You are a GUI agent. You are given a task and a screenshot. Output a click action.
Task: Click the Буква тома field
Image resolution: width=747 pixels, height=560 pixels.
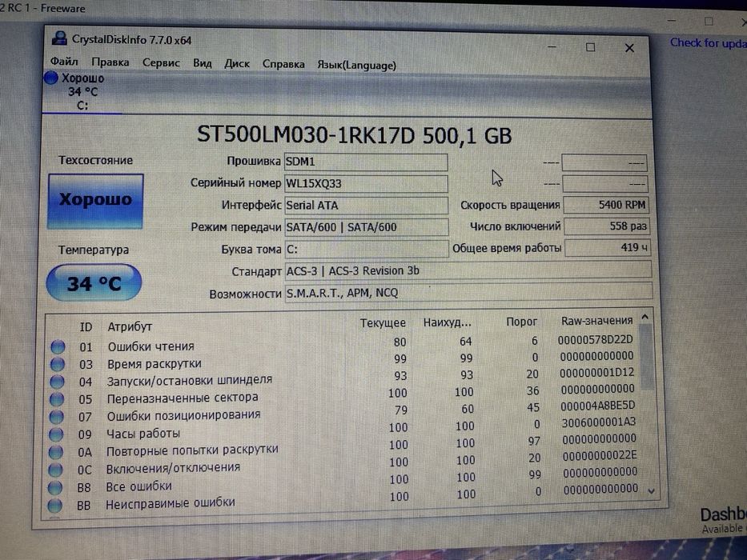366,249
